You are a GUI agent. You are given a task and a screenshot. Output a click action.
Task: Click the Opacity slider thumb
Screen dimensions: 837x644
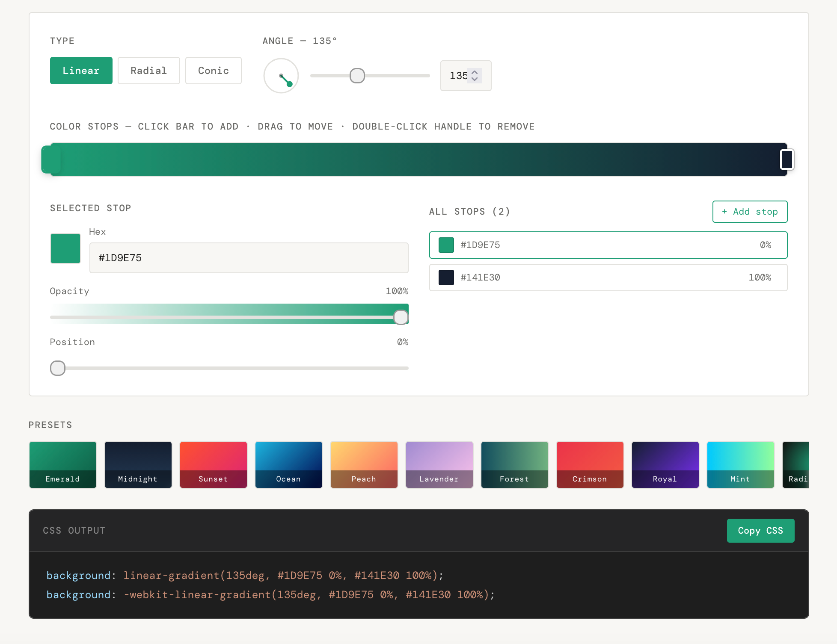[401, 317]
